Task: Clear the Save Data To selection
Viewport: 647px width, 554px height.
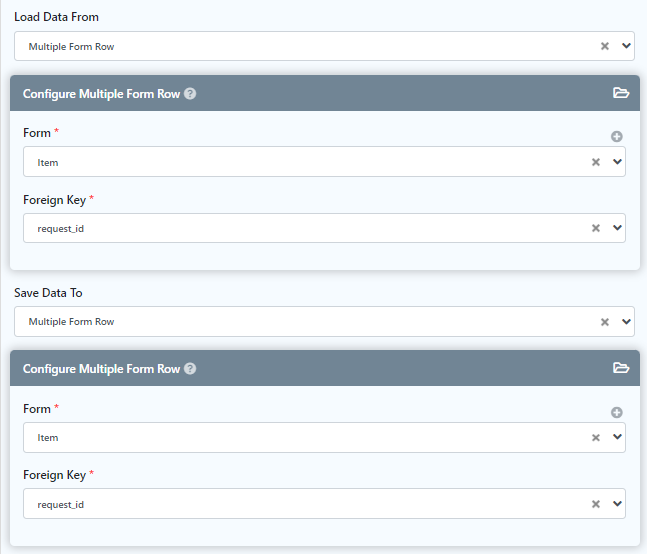Action: pyautogui.click(x=604, y=322)
